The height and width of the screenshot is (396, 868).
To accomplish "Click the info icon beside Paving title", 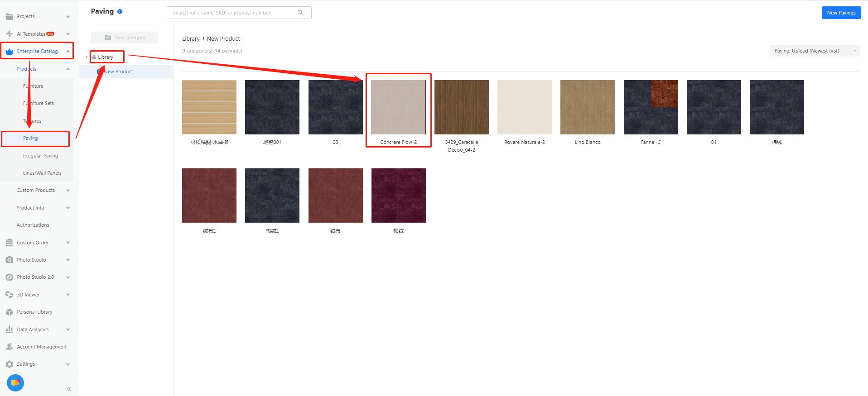I will tap(120, 12).
